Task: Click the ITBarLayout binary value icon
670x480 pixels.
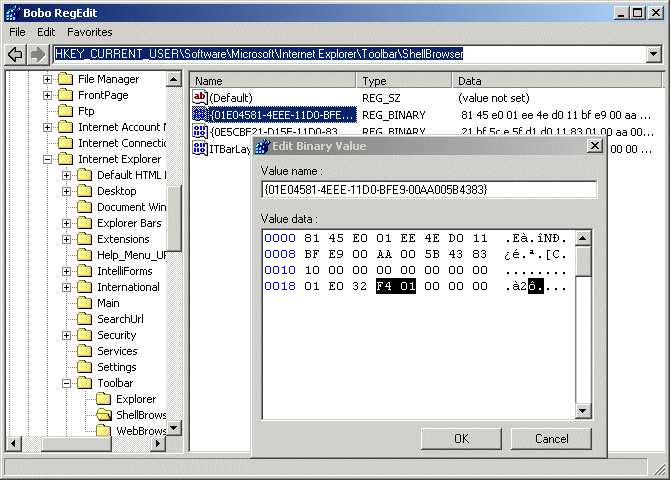Action: (200, 150)
